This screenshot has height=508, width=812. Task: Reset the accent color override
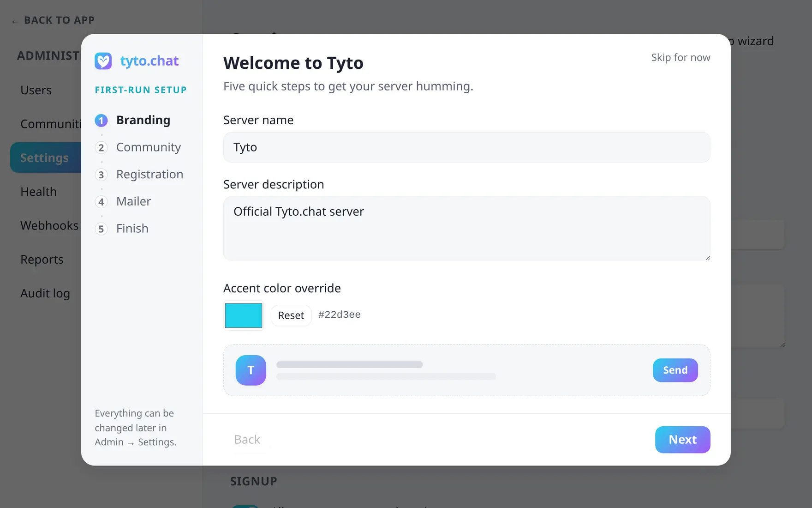tap(291, 315)
